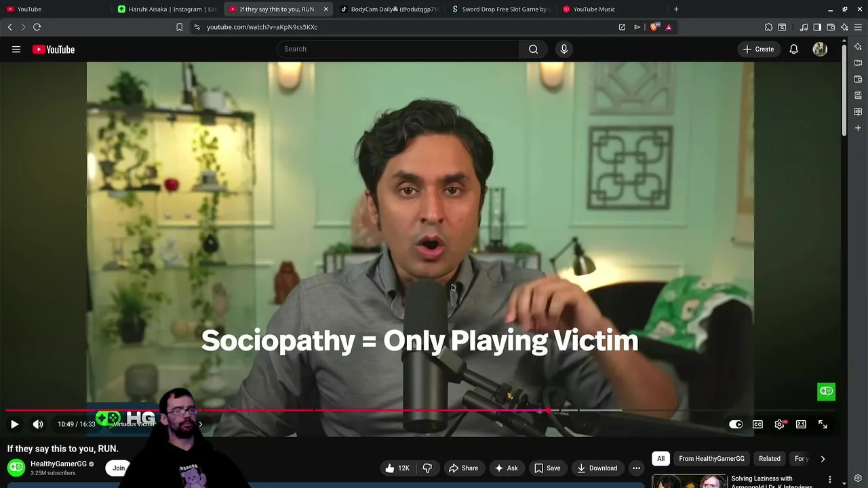Open HealthyGamerGG channel avatar

point(16,468)
